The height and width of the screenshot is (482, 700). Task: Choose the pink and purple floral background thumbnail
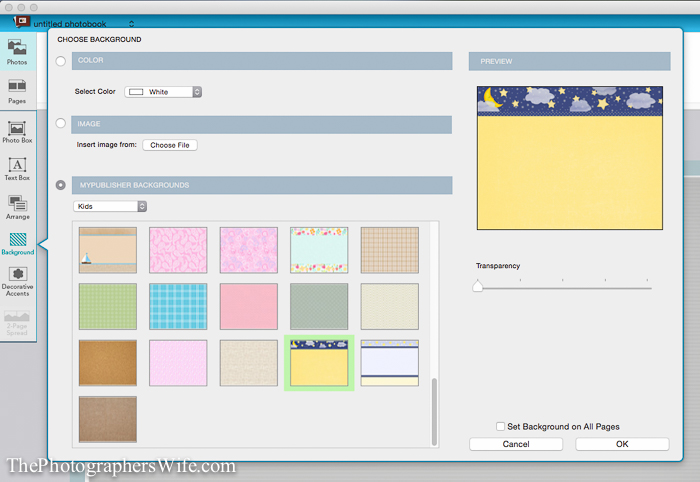(249, 250)
